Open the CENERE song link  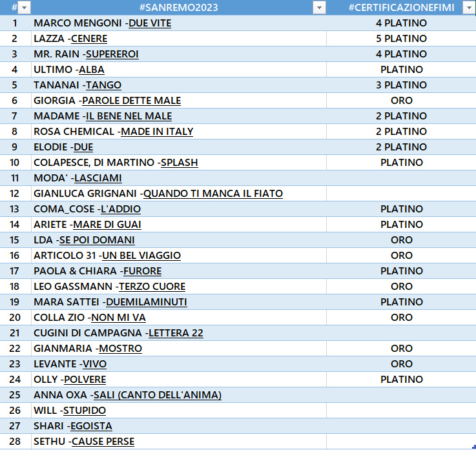coord(89,39)
